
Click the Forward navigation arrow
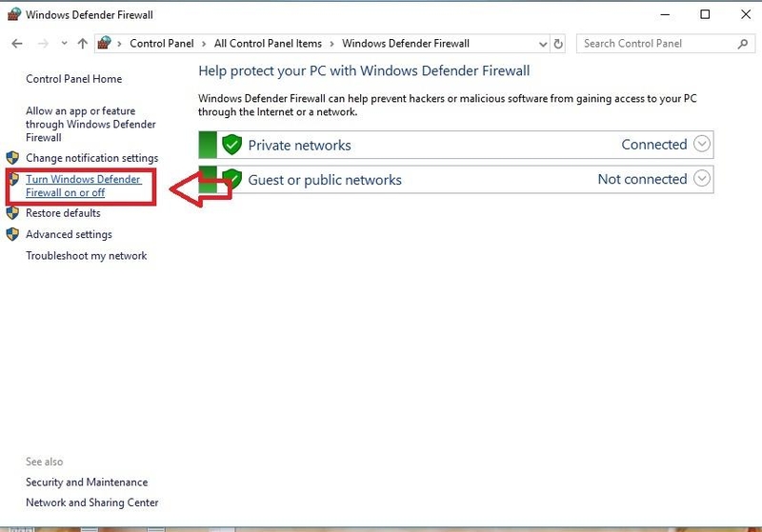43,44
